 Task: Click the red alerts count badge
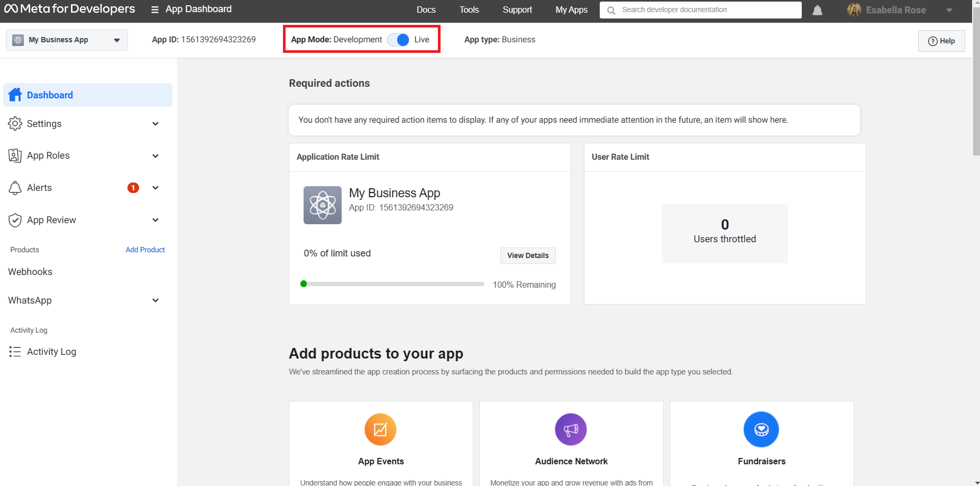click(133, 188)
